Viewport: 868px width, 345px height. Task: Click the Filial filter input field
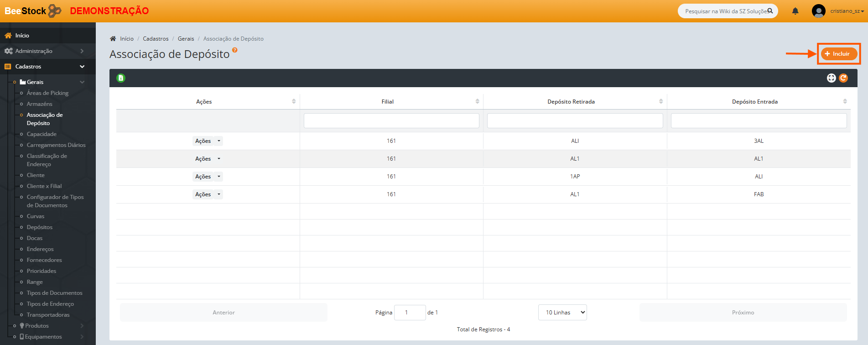[391, 121]
